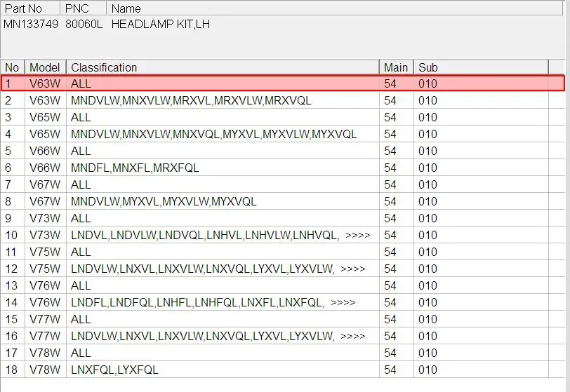The height and width of the screenshot is (392, 570).
Task: Select row 8 classification MNDVLW,MYXVL,MYXVLW,MYXVQL
Action: (164, 202)
